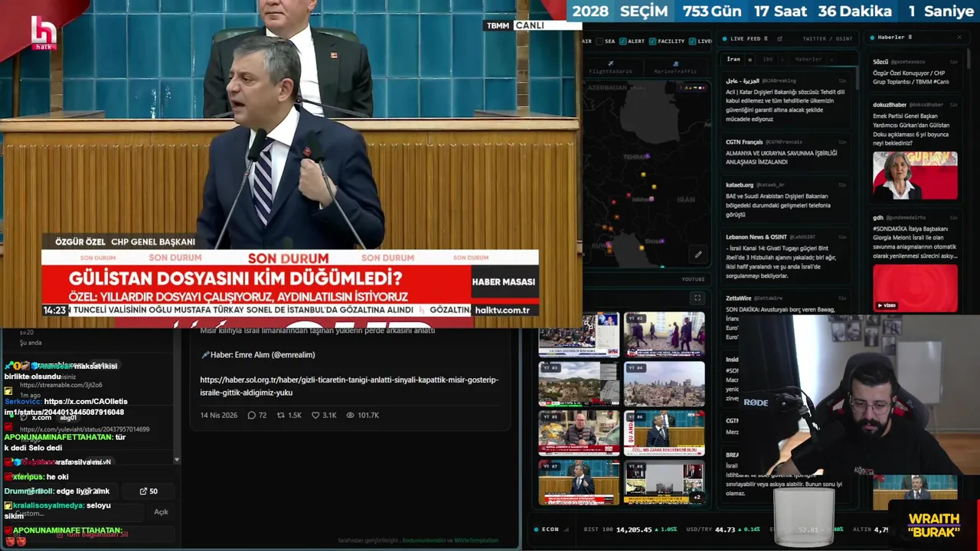This screenshot has width=980, height=551.
Task: Select YT #7 stream thumbnail
Action: point(579,482)
